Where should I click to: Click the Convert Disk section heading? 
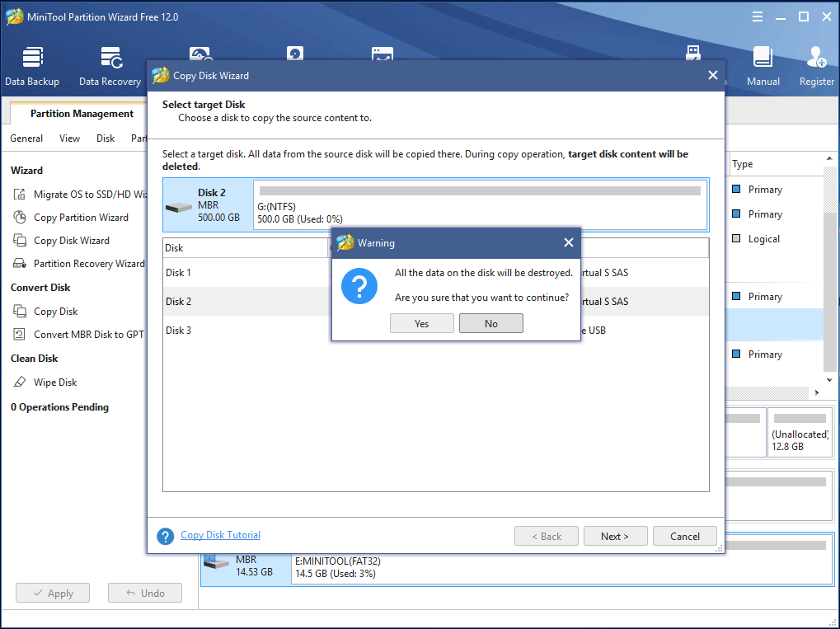pyautogui.click(x=40, y=287)
